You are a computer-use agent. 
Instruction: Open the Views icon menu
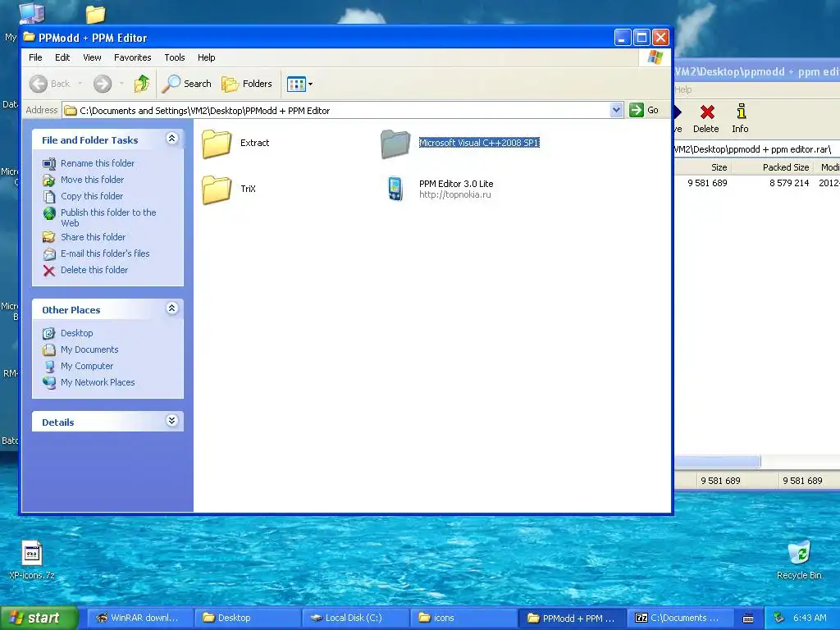(299, 84)
